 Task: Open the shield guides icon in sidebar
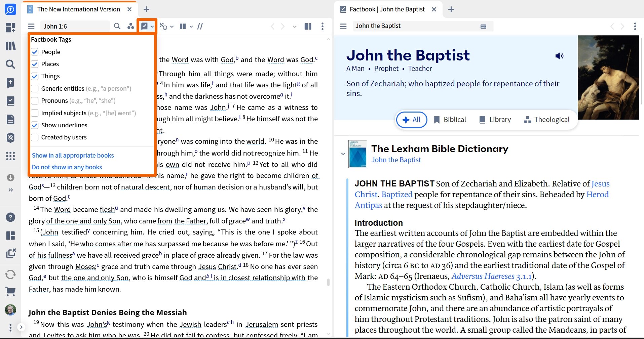(x=10, y=137)
